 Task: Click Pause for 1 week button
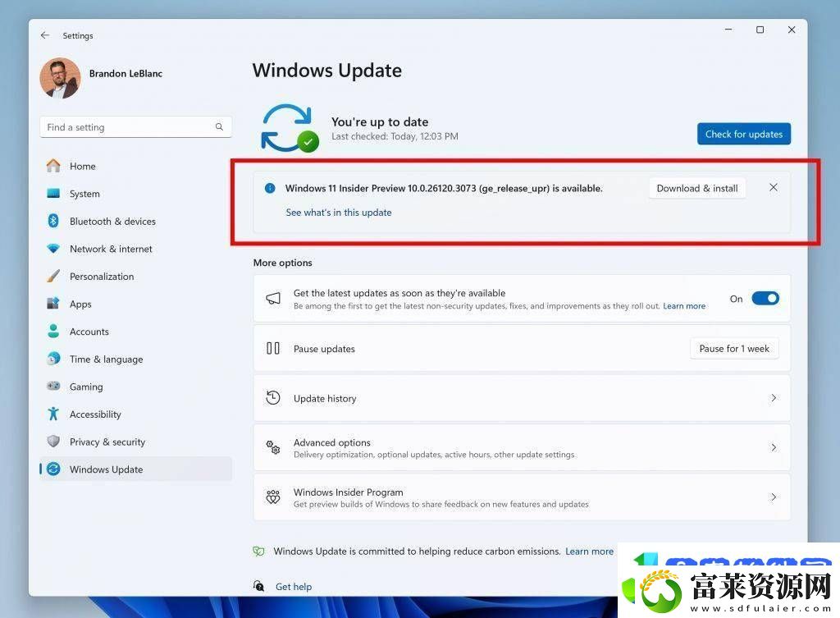pos(734,349)
